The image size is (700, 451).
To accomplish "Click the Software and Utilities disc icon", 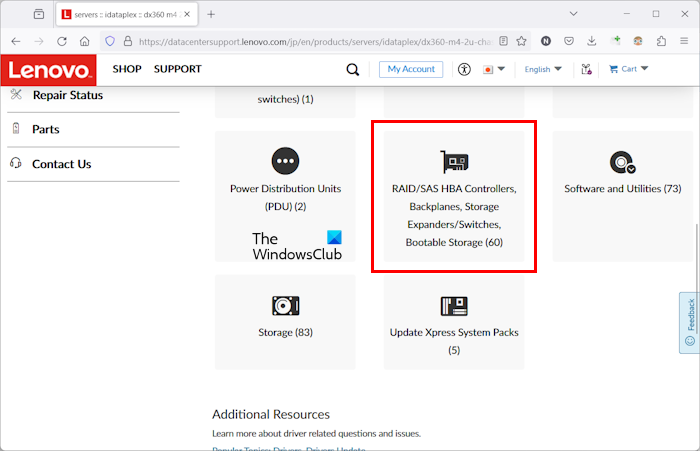I will pyautogui.click(x=622, y=163).
